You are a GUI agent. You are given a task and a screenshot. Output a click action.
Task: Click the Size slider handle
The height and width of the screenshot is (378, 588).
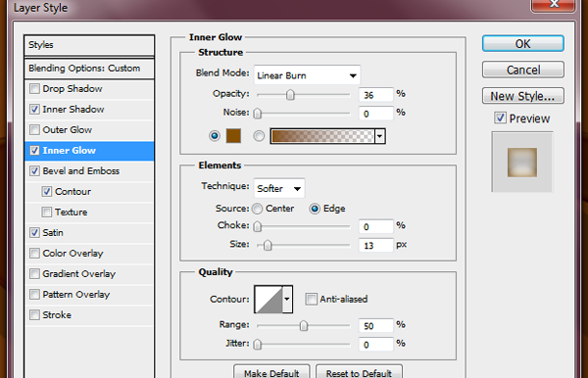[268, 246]
